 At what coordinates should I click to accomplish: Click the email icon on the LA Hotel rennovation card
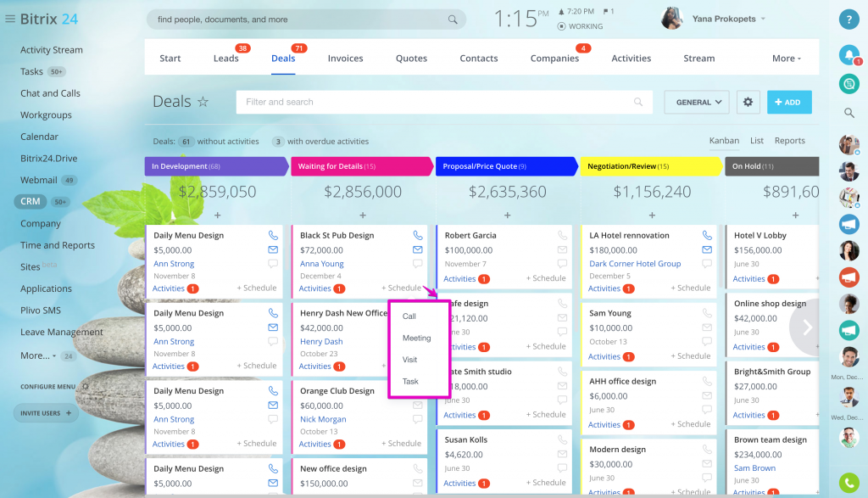(x=707, y=249)
